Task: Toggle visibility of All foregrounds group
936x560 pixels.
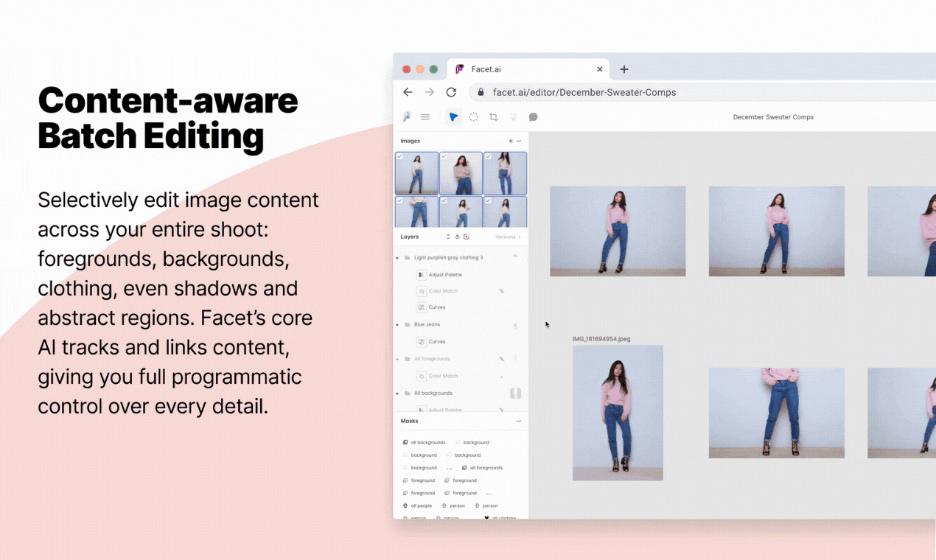Action: pyautogui.click(x=502, y=359)
